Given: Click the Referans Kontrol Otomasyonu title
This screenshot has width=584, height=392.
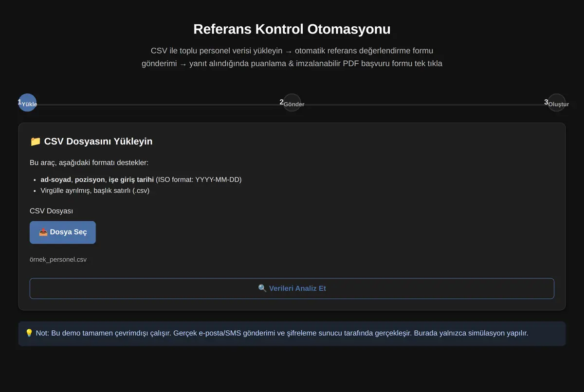Looking at the screenshot, I should click(x=292, y=29).
